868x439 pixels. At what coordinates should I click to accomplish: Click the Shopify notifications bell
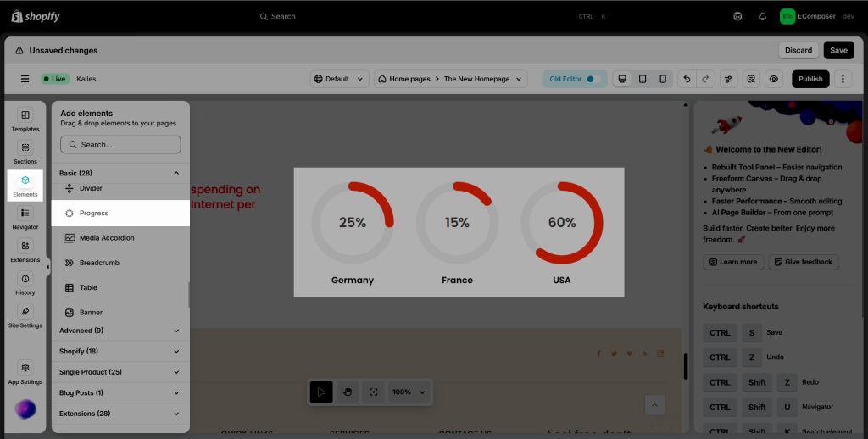point(762,16)
